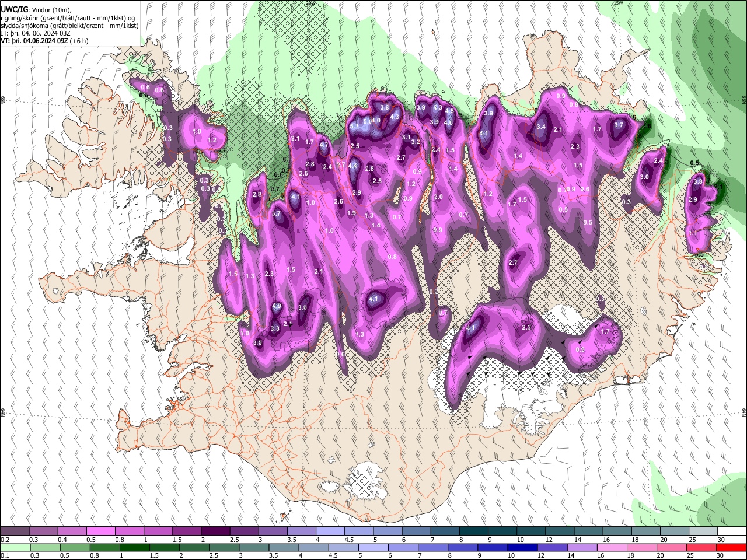The height and width of the screenshot is (560, 747).
Task: Click the 'VT: þri. 04.06.2024 09Z (+6 h)' line
Action: 44,41
